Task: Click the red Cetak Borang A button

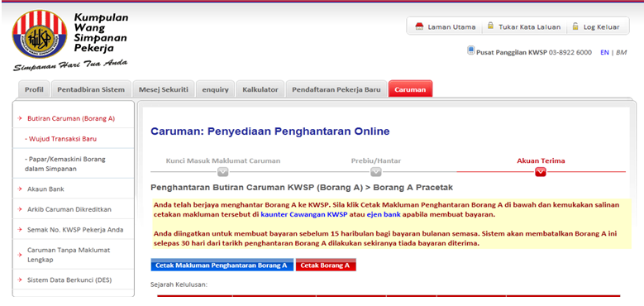Action: 326,265
